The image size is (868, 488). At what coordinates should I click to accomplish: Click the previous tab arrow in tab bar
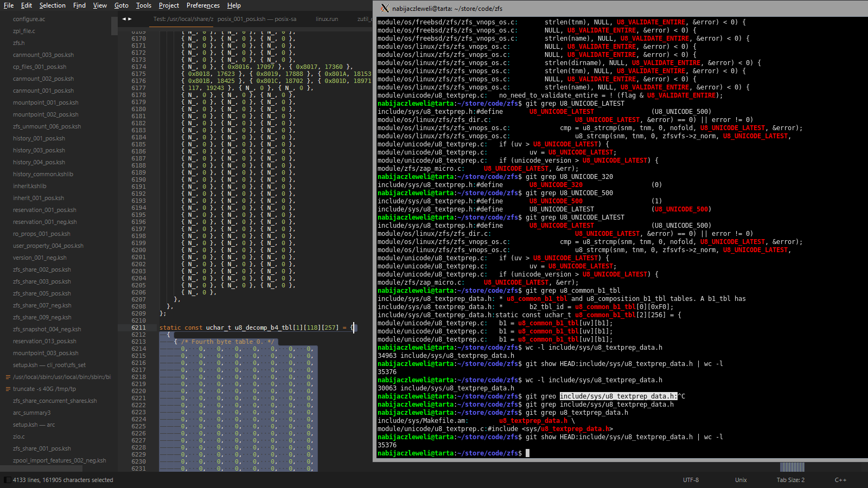(124, 19)
